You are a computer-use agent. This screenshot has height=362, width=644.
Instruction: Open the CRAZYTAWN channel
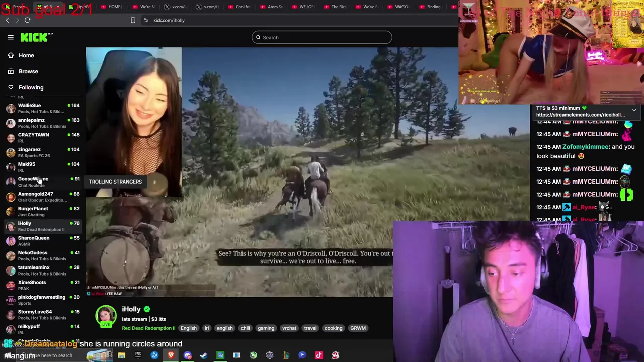tap(43, 137)
